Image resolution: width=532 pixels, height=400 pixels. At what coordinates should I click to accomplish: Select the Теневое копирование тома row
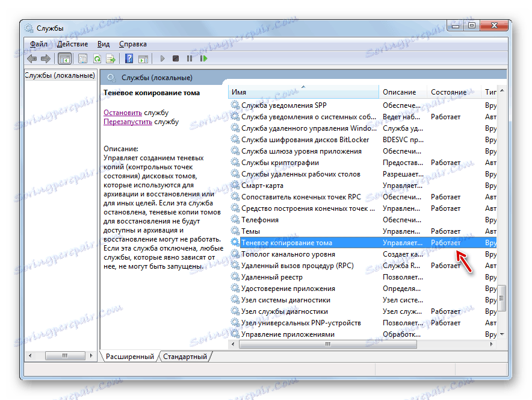tap(363, 242)
